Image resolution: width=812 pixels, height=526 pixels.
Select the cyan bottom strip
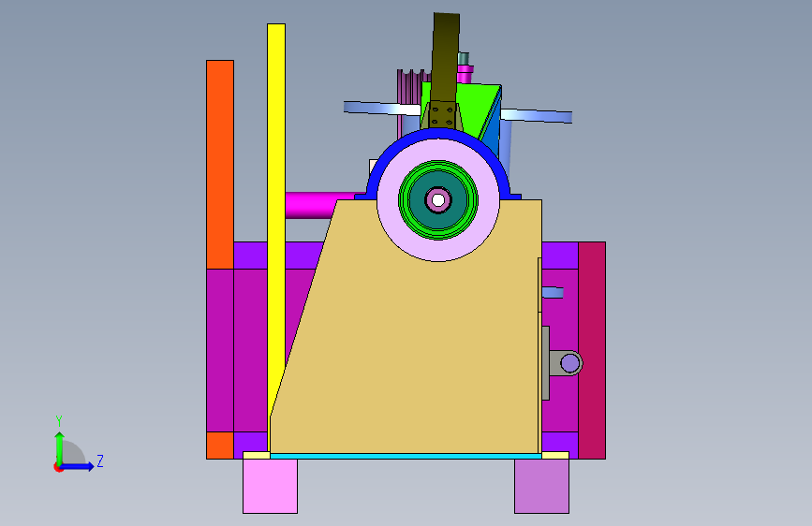pyautogui.click(x=406, y=456)
